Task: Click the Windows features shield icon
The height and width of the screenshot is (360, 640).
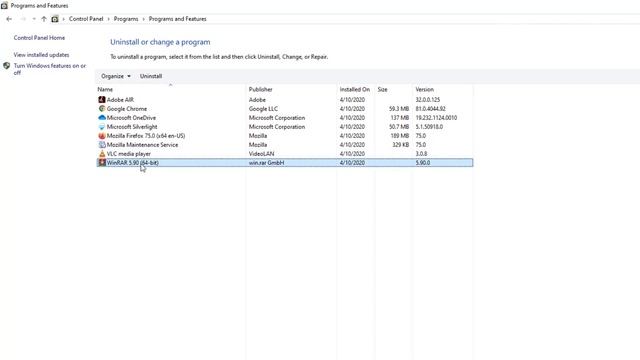Action: click(7, 66)
